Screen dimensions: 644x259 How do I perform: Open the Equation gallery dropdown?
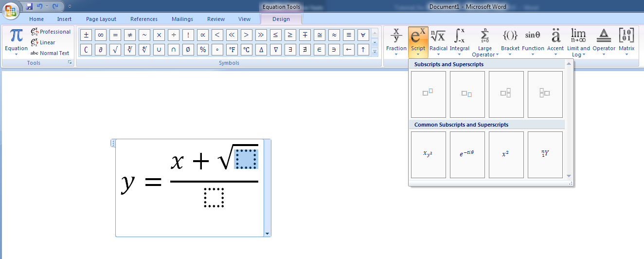click(16, 42)
